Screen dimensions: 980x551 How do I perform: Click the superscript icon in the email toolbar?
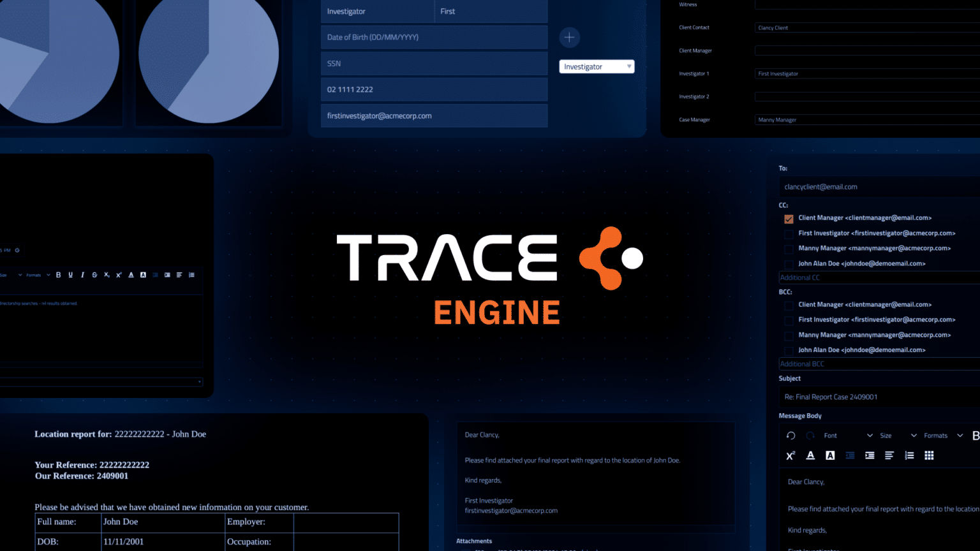[x=791, y=455]
